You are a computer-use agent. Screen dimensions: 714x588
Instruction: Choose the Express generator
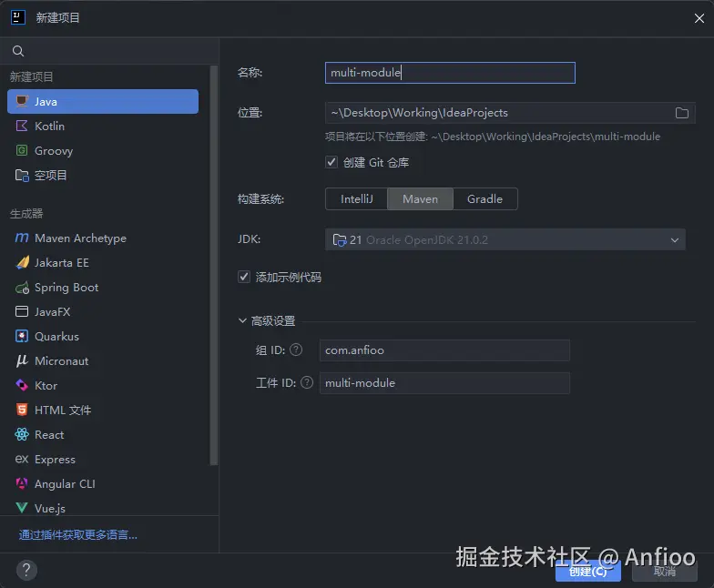103,459
